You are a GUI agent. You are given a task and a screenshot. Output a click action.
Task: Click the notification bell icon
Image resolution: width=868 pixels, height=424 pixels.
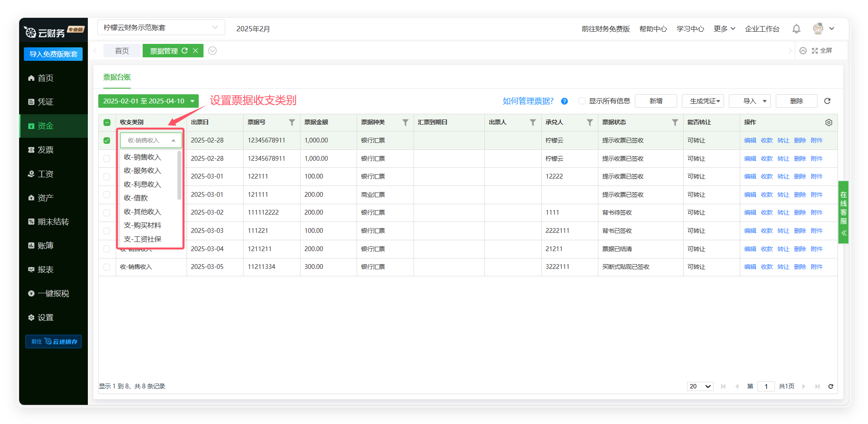(x=796, y=29)
